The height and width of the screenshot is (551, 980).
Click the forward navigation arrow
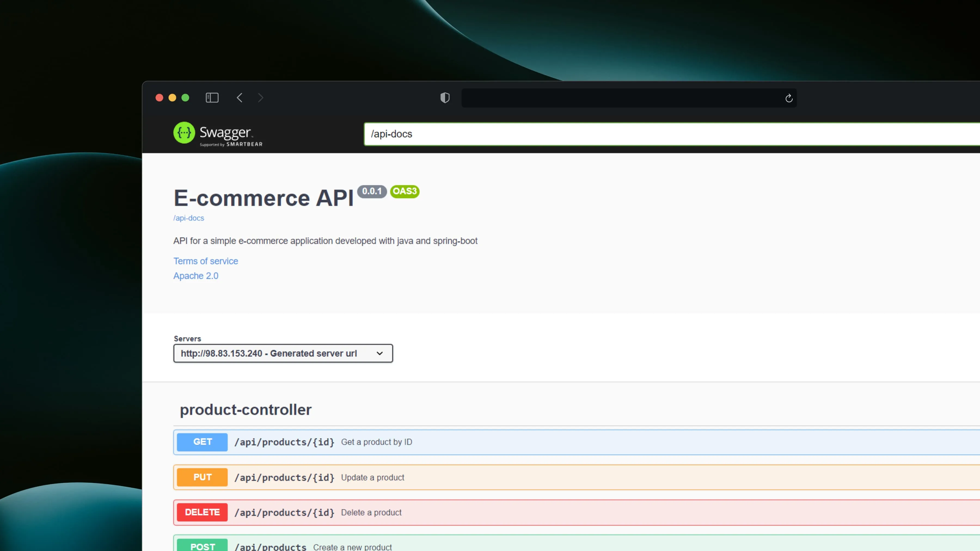click(261, 98)
